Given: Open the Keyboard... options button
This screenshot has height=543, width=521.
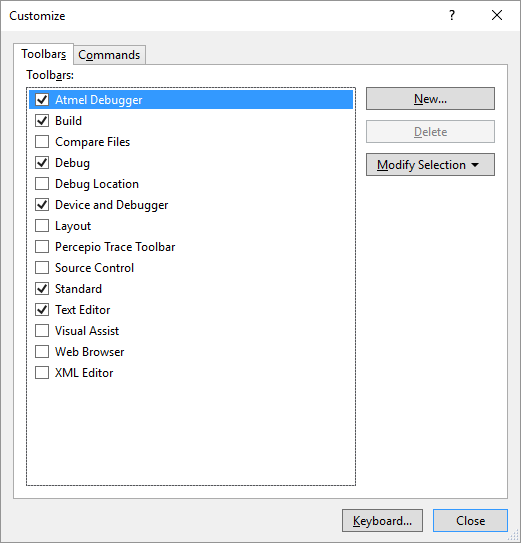Looking at the screenshot, I should pyautogui.click(x=382, y=520).
